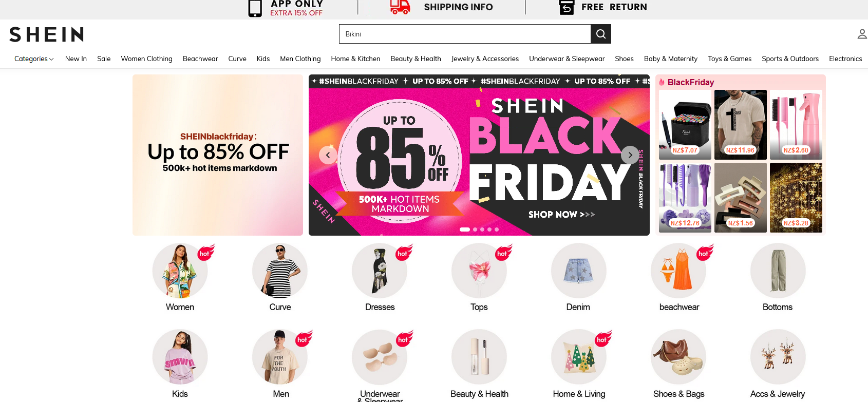Go to next banner slide arrow
The image size is (868, 402).
click(630, 155)
